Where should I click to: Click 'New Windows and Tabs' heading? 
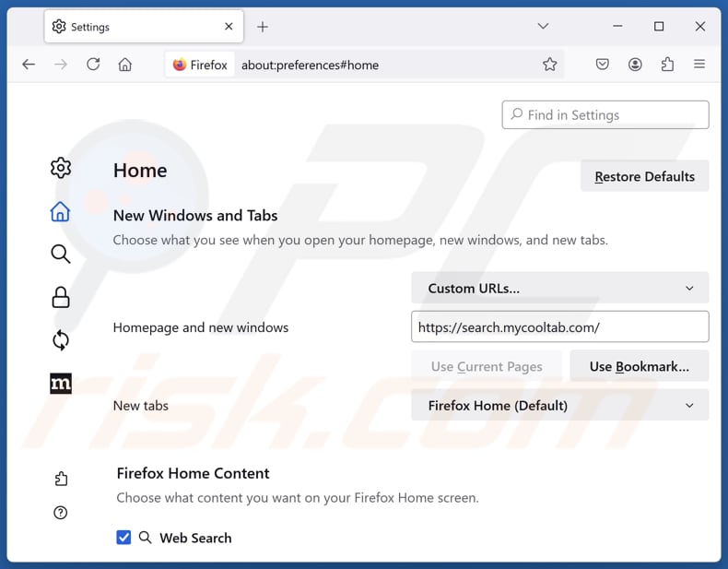pyautogui.click(x=195, y=216)
